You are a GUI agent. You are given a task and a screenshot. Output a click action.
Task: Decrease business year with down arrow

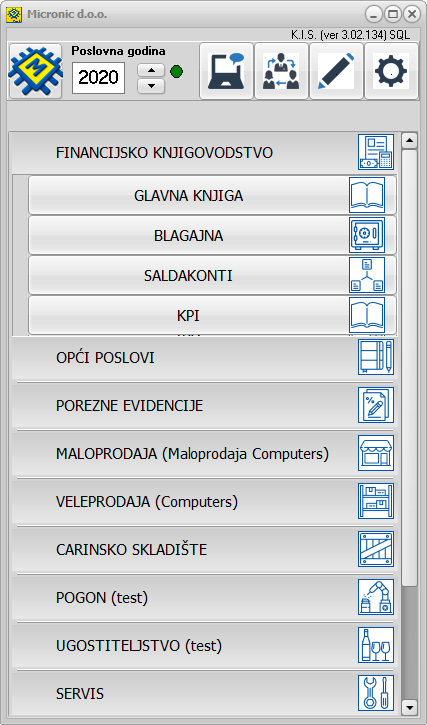pyautogui.click(x=151, y=86)
